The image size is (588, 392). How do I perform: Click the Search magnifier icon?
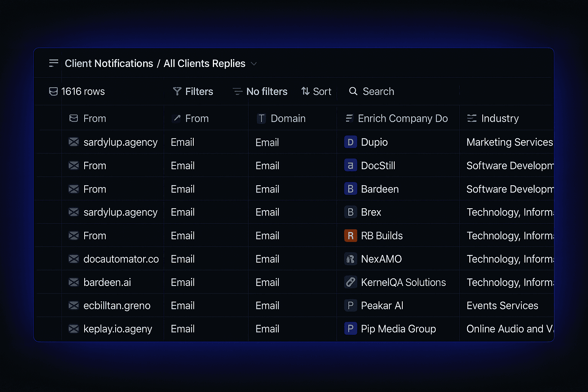click(x=353, y=91)
